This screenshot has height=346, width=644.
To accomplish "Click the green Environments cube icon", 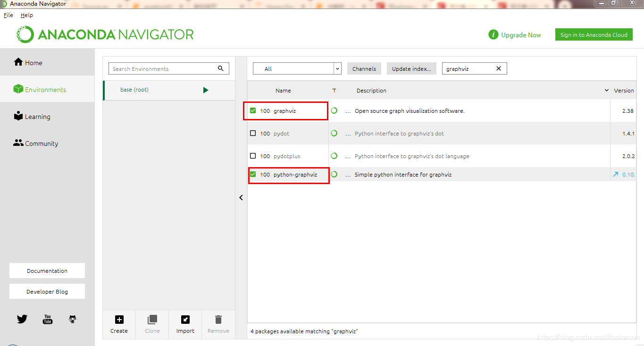I will [x=18, y=89].
